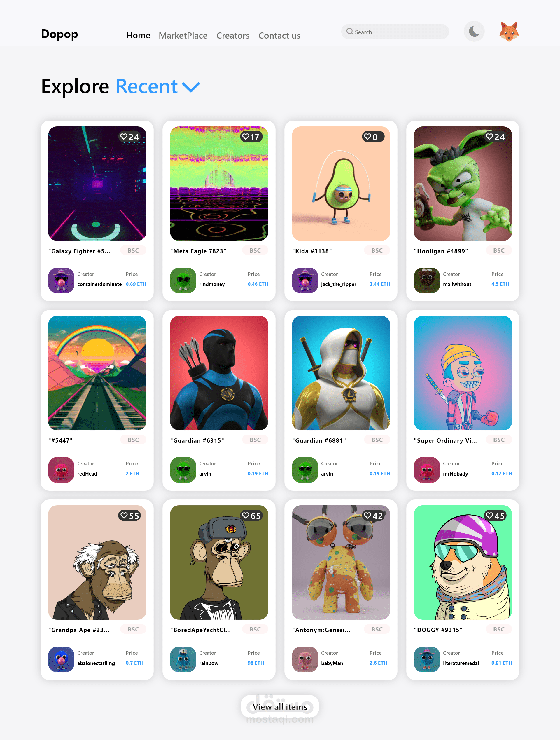The image size is (560, 740).
Task: Go to Creators page
Action: (x=233, y=35)
